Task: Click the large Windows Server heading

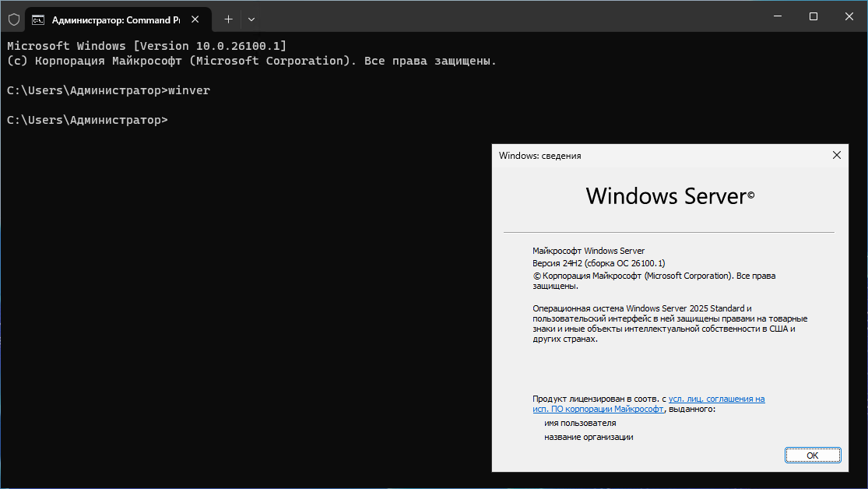Action: pyautogui.click(x=669, y=196)
